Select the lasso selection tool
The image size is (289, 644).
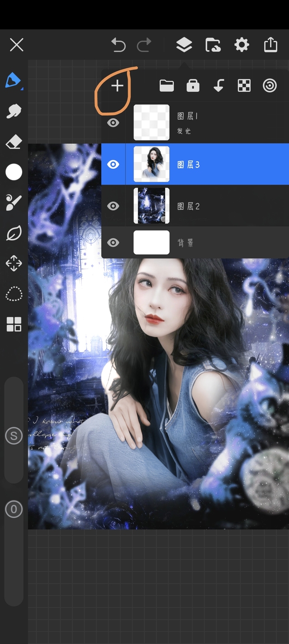[x=14, y=294]
